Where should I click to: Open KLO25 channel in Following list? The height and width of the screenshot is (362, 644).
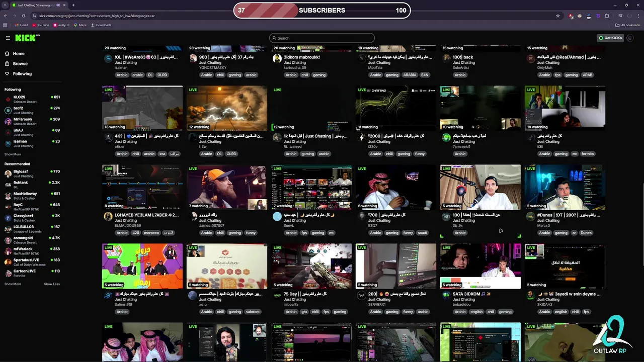click(x=32, y=99)
